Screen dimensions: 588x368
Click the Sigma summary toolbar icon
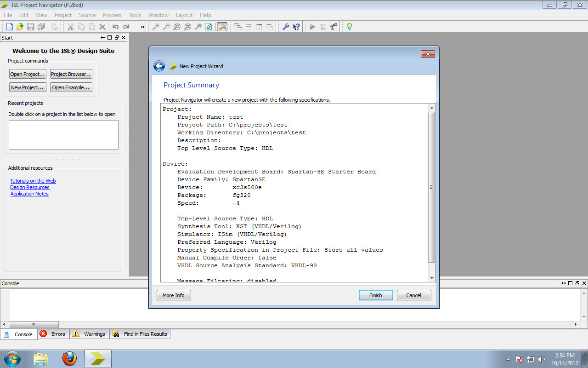tap(323, 27)
